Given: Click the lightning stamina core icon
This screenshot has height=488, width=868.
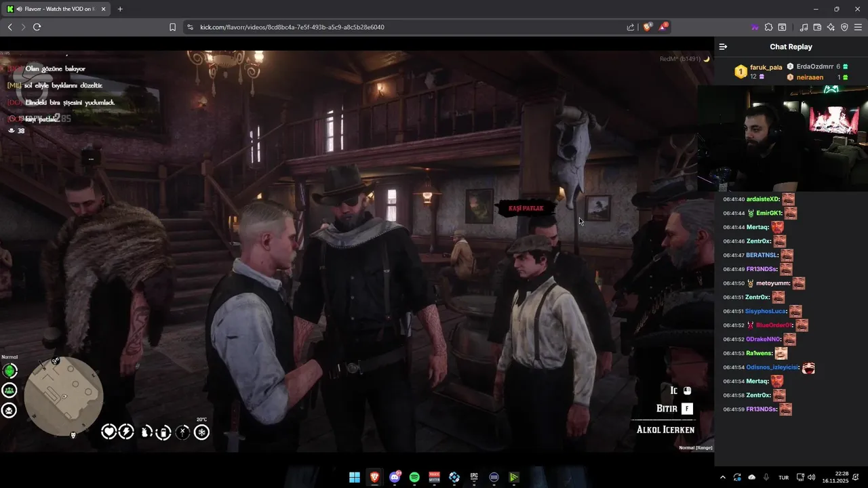Looking at the screenshot, I should [x=126, y=432].
